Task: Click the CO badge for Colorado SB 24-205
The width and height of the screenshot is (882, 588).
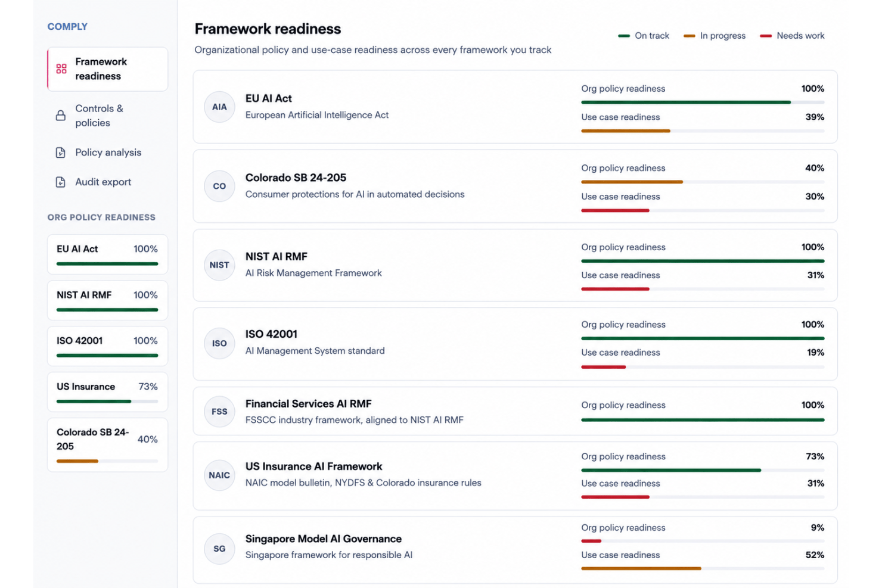Action: pos(219,186)
